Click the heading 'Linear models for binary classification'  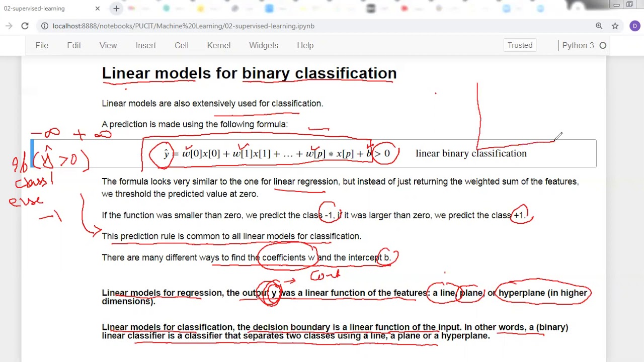[249, 73]
